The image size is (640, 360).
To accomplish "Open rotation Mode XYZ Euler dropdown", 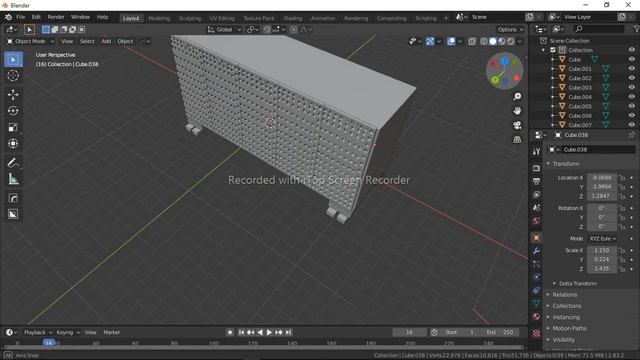I will (x=602, y=238).
